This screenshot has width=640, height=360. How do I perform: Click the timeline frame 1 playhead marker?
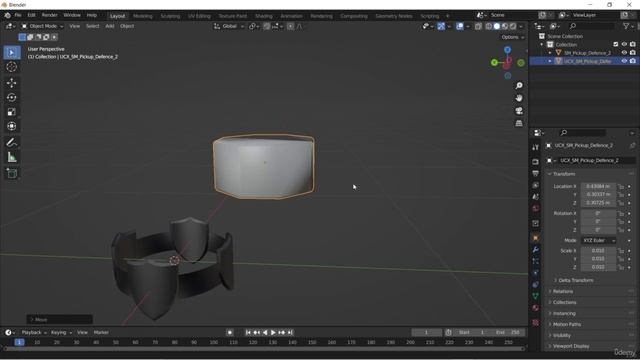tap(19, 342)
